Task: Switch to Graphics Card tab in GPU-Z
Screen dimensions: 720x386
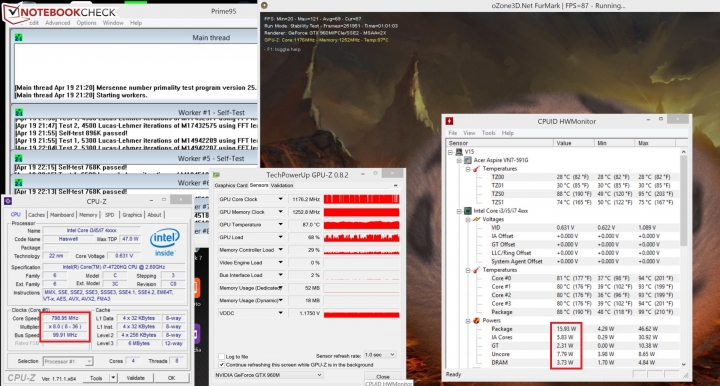Action: (x=231, y=185)
